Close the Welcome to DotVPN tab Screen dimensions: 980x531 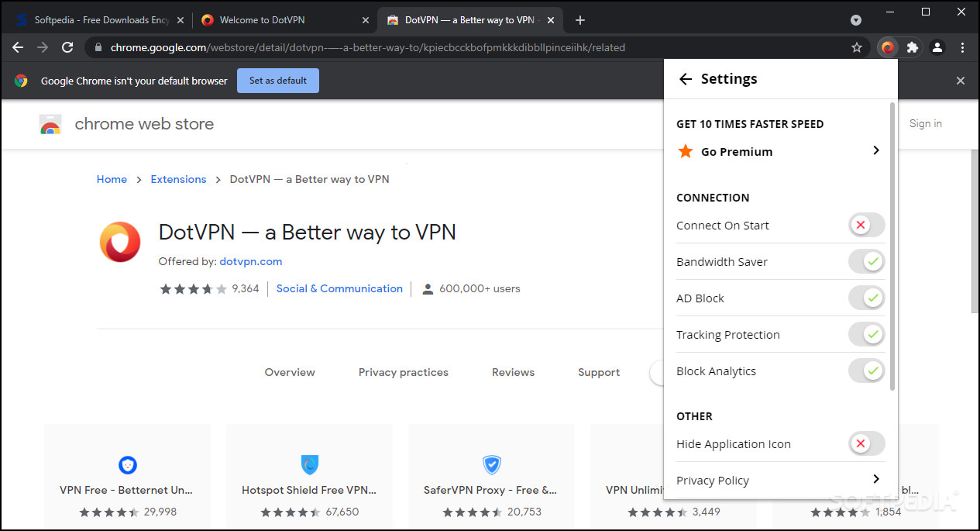coord(366,20)
